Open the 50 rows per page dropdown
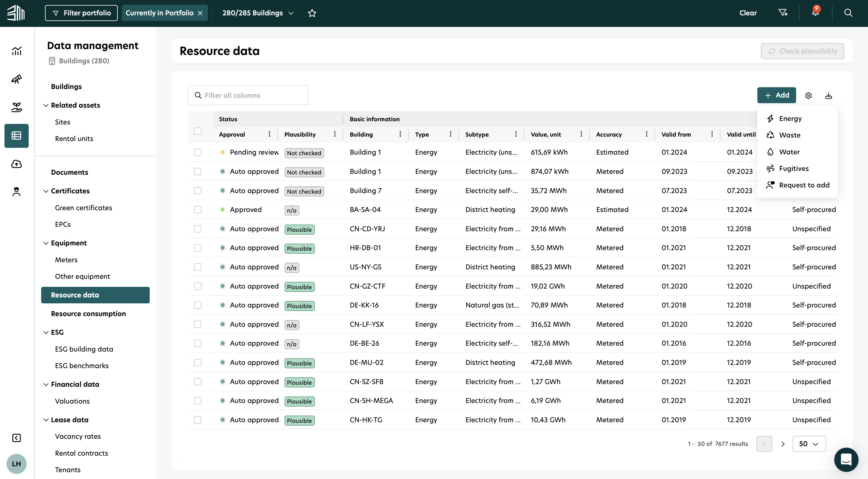The height and width of the screenshot is (479, 868). 809,444
